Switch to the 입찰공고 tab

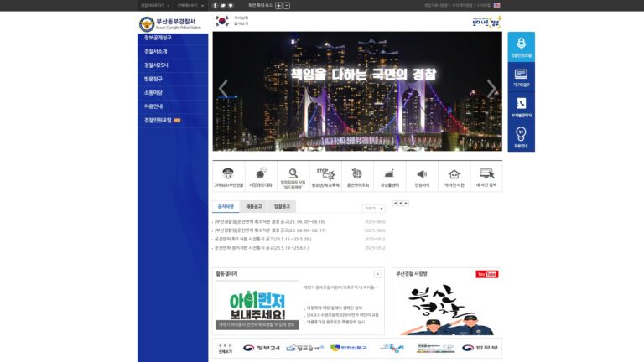pos(282,206)
